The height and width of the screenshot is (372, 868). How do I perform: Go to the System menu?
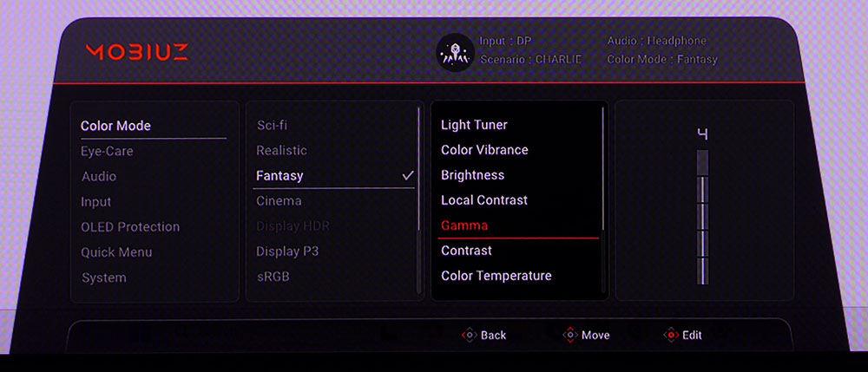pyautogui.click(x=103, y=277)
